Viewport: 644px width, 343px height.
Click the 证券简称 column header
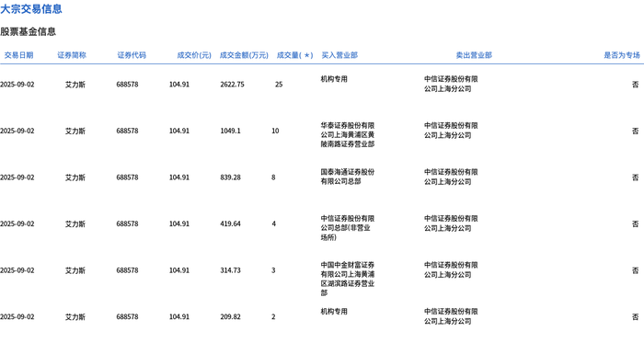point(72,55)
